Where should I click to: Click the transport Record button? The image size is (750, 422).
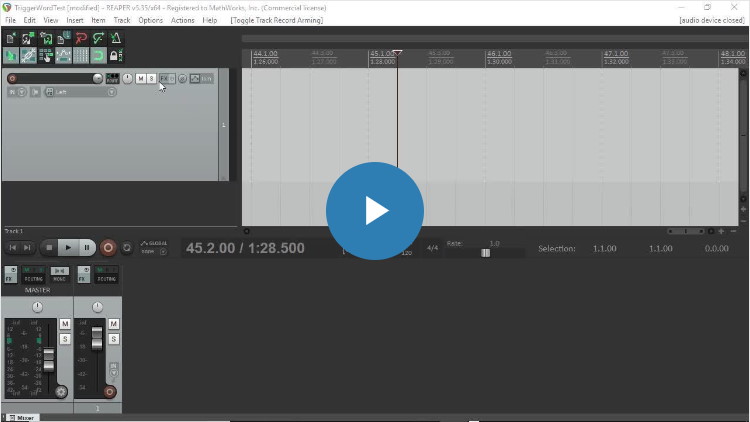(x=108, y=248)
